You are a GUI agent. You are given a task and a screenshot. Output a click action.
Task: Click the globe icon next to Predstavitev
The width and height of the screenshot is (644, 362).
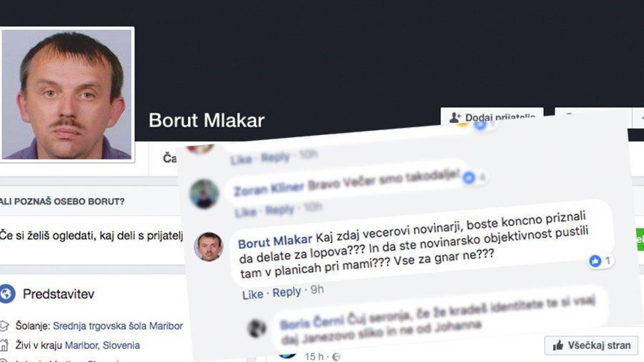tap(7, 294)
